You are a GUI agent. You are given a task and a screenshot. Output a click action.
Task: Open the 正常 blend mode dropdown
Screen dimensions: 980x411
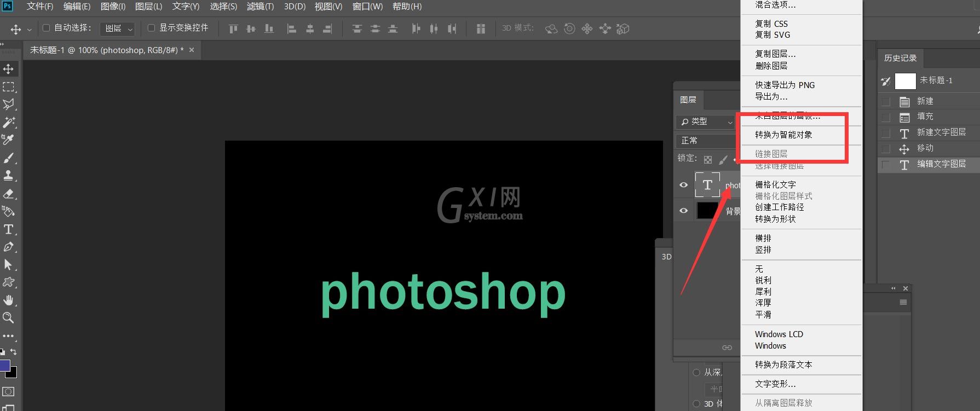point(708,141)
